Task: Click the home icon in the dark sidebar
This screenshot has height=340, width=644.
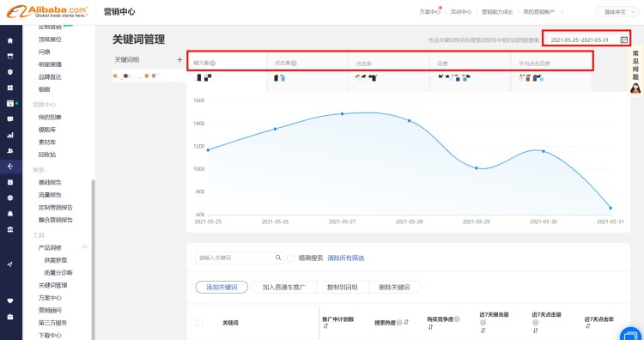Action: [10, 40]
